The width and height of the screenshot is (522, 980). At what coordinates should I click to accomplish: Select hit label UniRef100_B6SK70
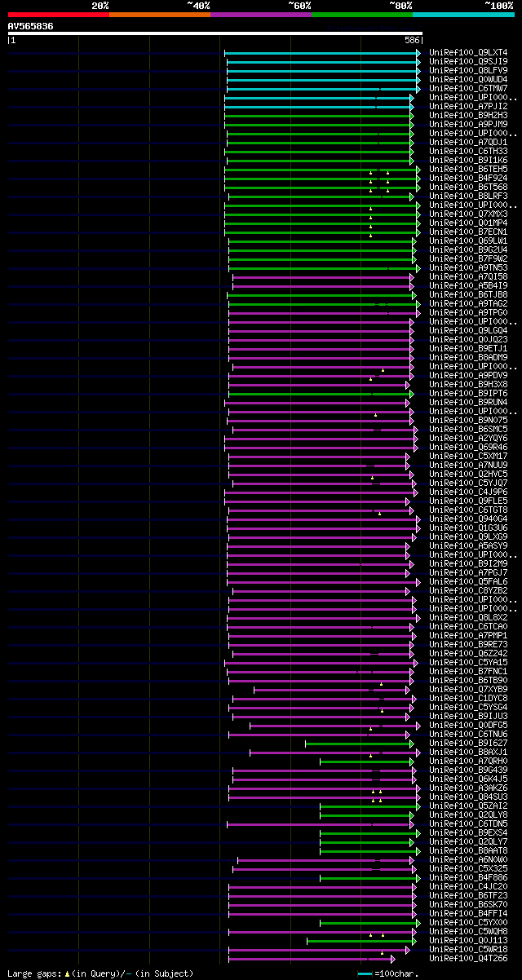coord(468,904)
